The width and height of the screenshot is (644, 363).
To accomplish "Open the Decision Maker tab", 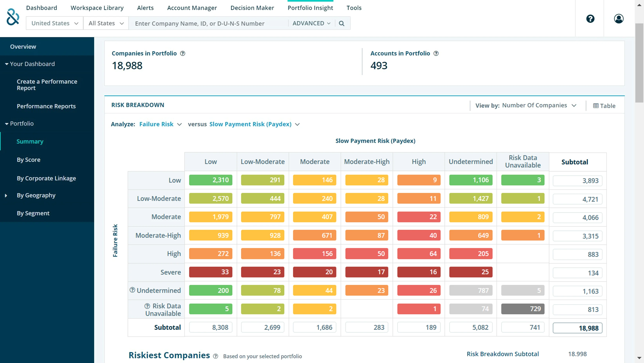I will (252, 8).
